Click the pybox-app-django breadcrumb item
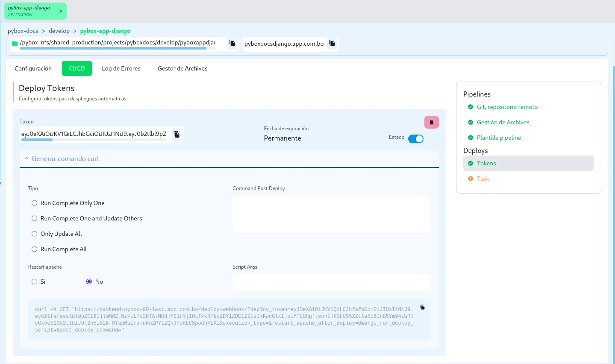 click(x=105, y=31)
